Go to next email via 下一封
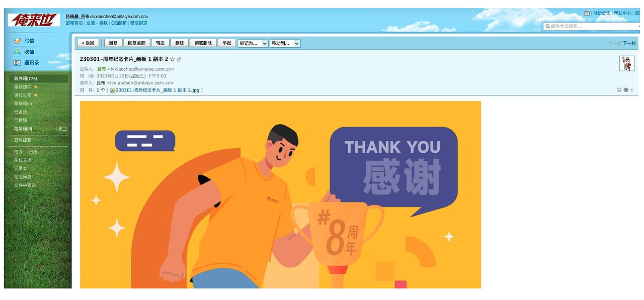 (x=629, y=43)
